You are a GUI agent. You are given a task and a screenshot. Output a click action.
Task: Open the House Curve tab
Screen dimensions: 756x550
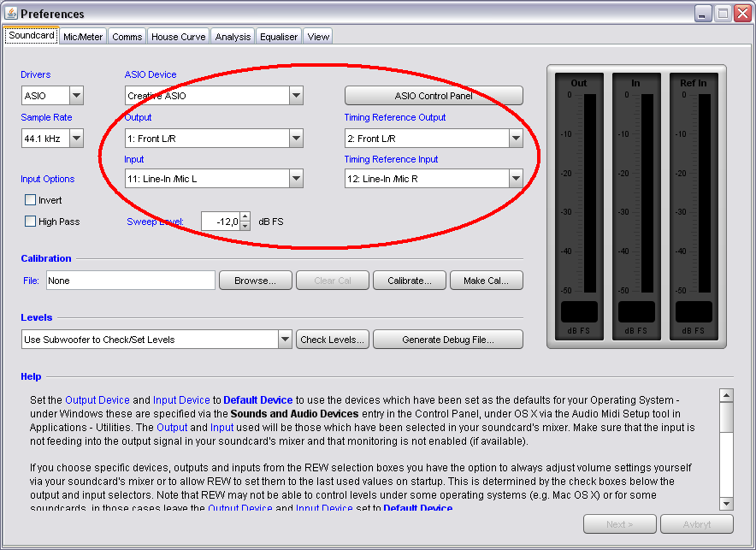179,37
